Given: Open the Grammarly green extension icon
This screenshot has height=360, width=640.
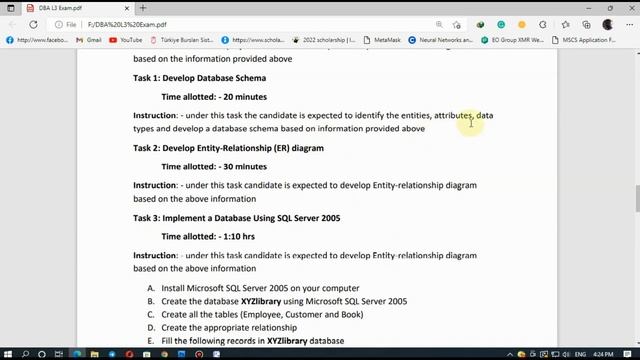Looking at the screenshot, I should point(501,24).
